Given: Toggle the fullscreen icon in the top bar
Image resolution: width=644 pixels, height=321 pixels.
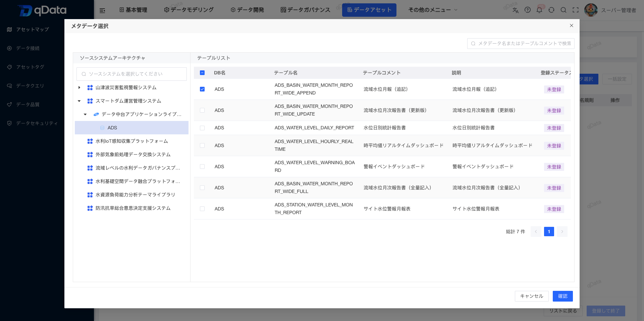Looking at the screenshot, I should point(576,10).
